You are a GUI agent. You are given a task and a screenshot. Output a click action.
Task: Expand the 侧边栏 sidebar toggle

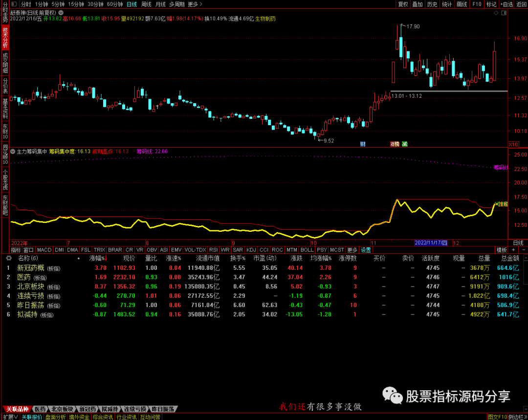(518, 417)
